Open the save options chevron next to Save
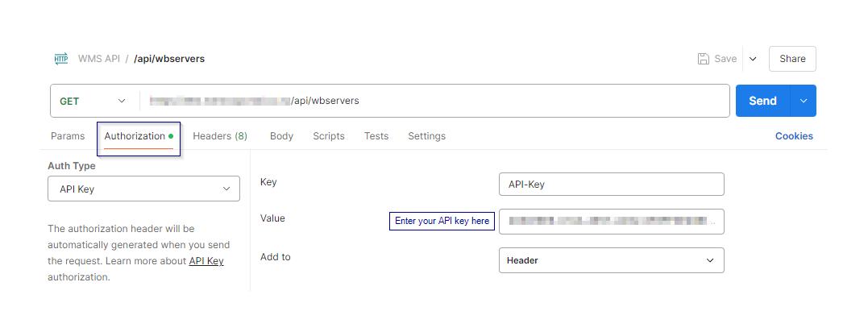The image size is (868, 332). pyautogui.click(x=753, y=59)
